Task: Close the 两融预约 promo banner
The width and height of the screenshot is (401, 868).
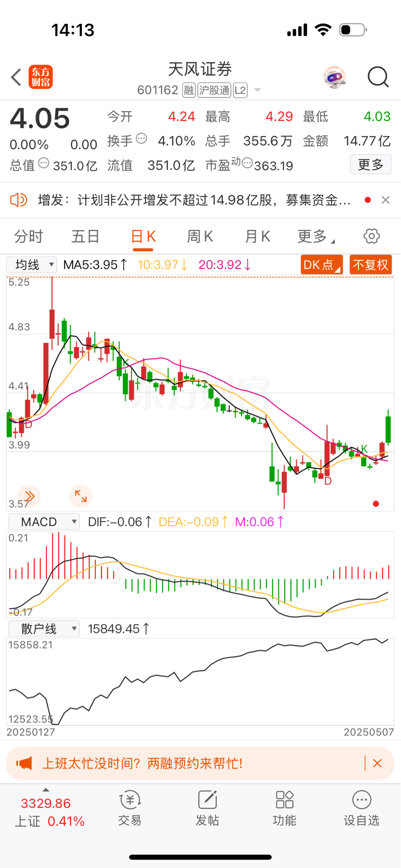Action: 378,763
